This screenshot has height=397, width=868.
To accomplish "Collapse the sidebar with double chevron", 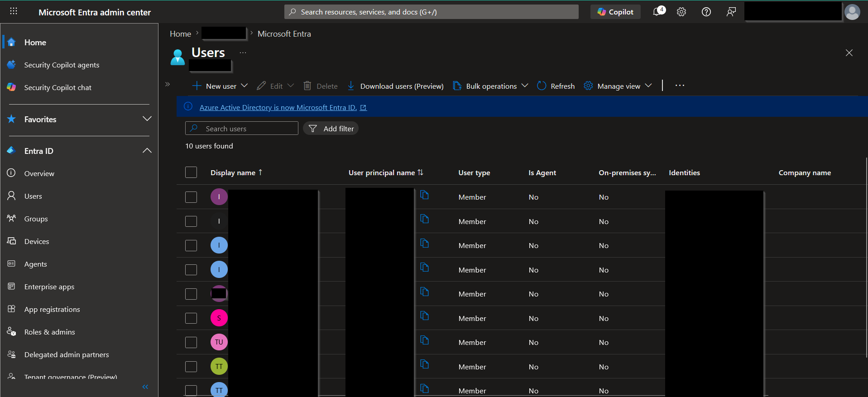I will click(145, 387).
